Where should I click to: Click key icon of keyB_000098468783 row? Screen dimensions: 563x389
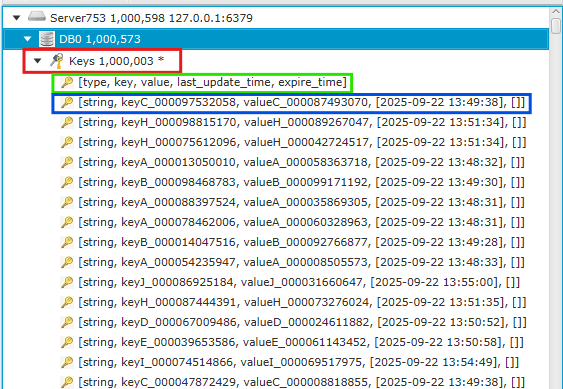coord(67,182)
